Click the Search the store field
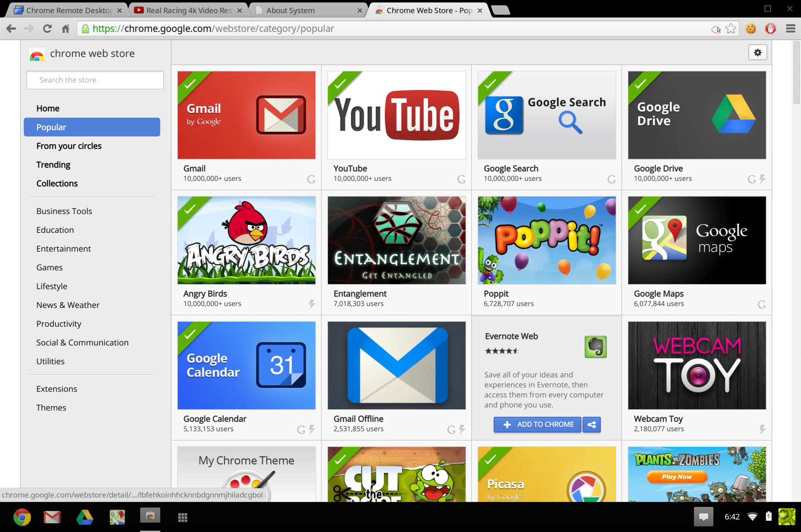 point(95,80)
